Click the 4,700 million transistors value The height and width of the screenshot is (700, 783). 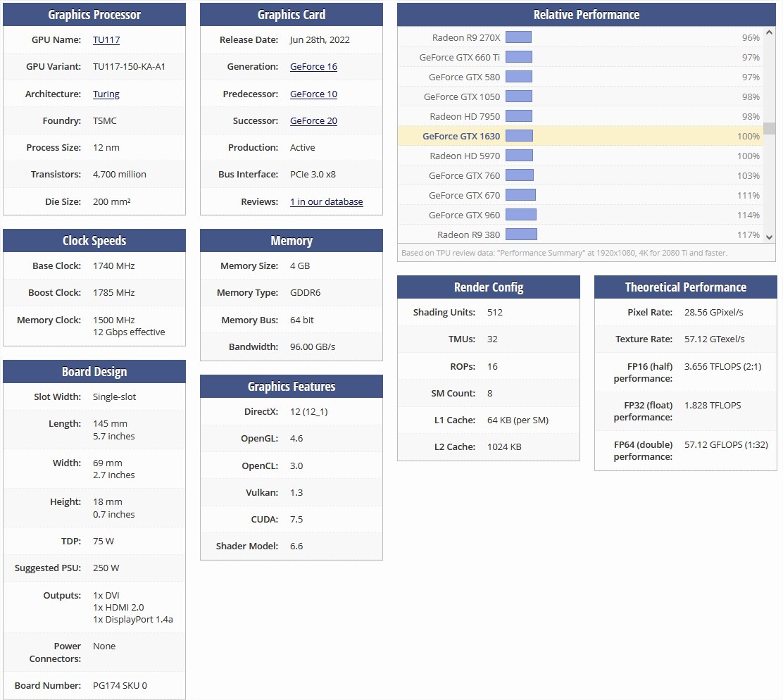tap(119, 174)
